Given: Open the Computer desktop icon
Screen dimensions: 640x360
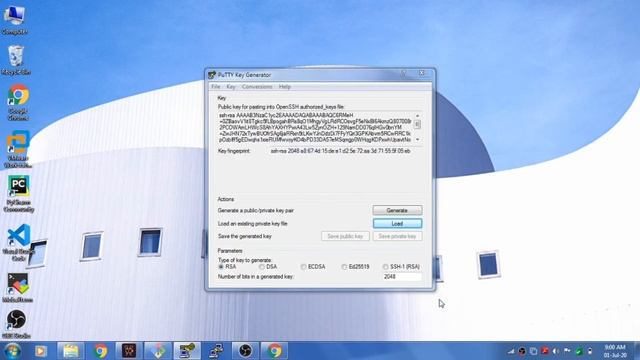Looking at the screenshot, I should point(15,20).
